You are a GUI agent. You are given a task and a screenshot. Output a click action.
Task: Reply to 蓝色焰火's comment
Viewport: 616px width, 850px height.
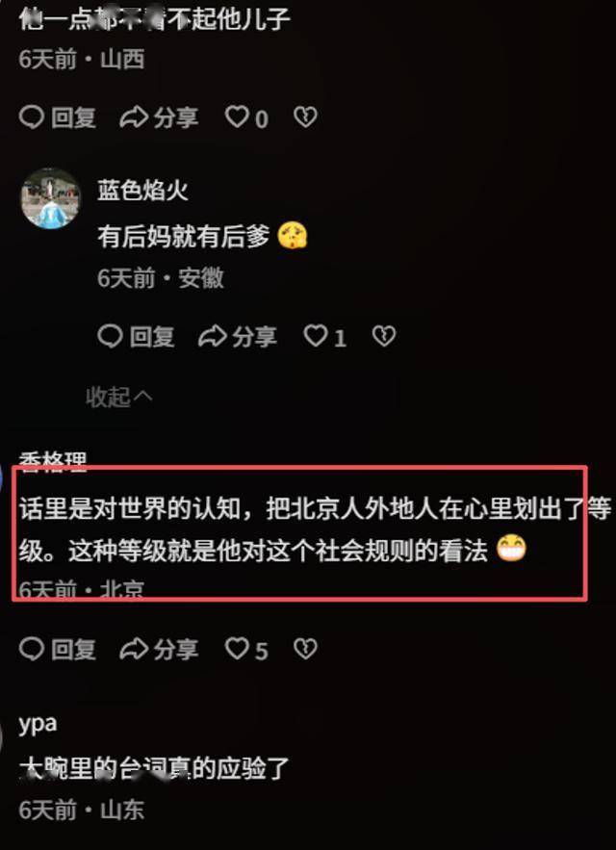[x=136, y=337]
